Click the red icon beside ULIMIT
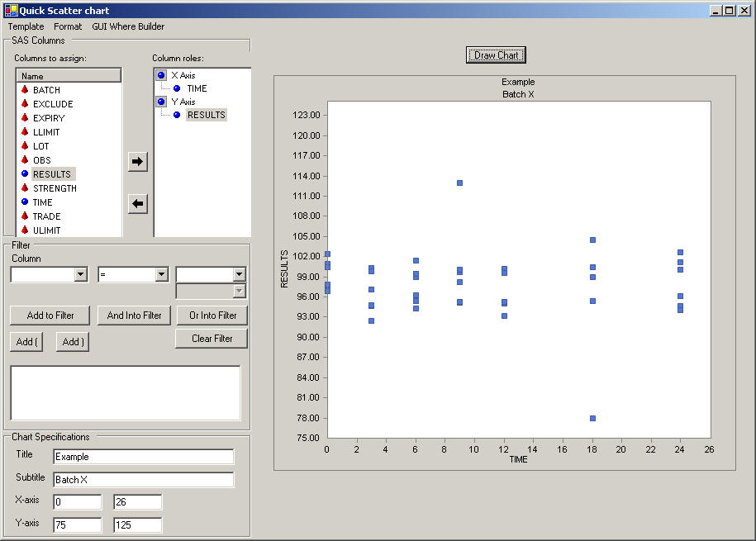This screenshot has width=756, height=541. pos(25,230)
